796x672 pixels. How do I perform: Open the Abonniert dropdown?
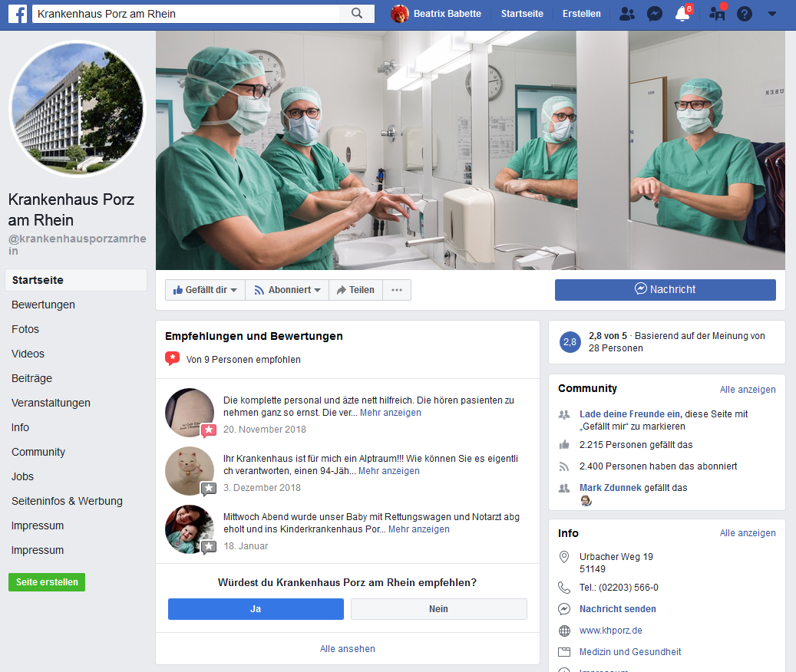coord(287,290)
